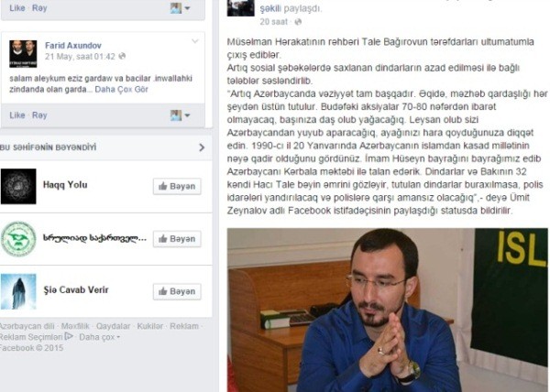Click the globe privacy icon beside 20 saat
The image size is (550, 392).
(x=298, y=22)
